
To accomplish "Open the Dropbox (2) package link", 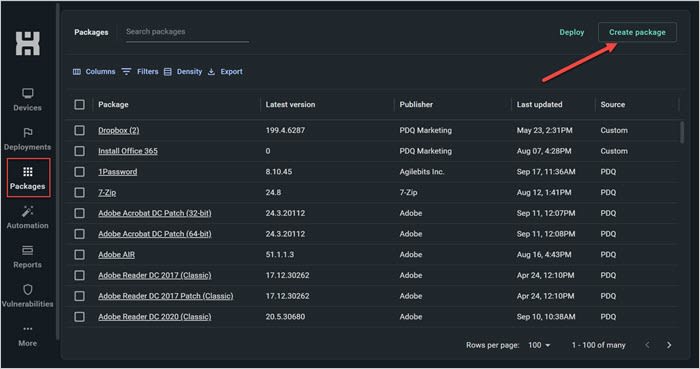I will (119, 130).
